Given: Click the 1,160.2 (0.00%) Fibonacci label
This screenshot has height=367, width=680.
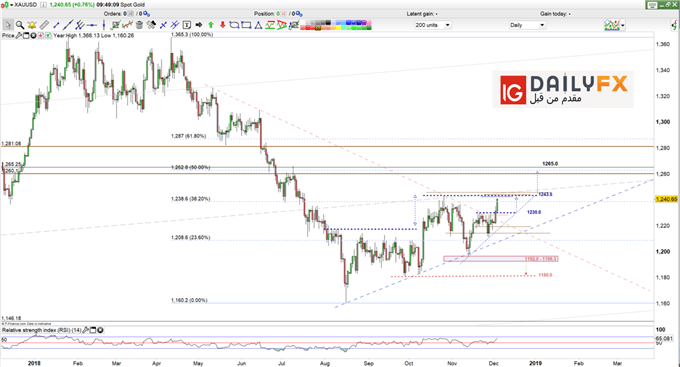Looking at the screenshot, I should [x=189, y=300].
